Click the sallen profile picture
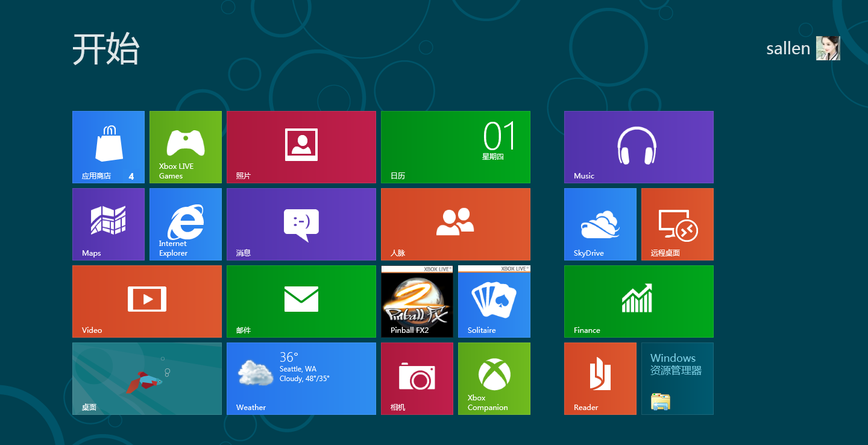This screenshot has width=868, height=445. pos(828,48)
